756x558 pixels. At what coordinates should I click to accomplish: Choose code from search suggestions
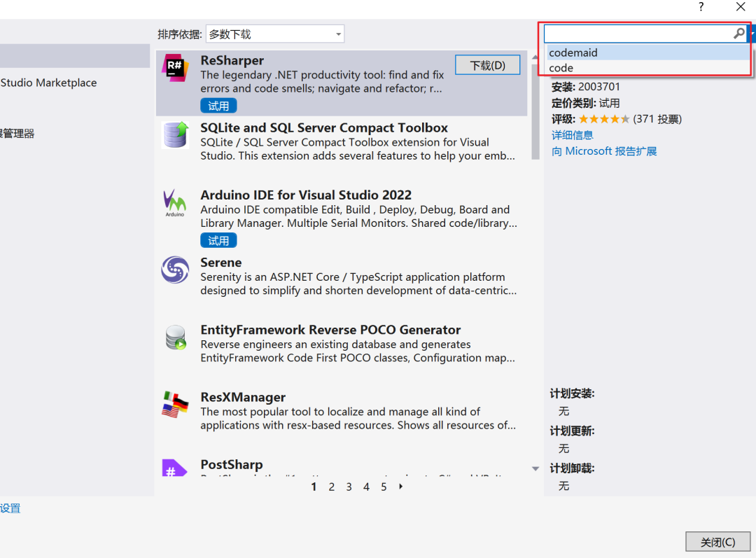click(x=648, y=68)
